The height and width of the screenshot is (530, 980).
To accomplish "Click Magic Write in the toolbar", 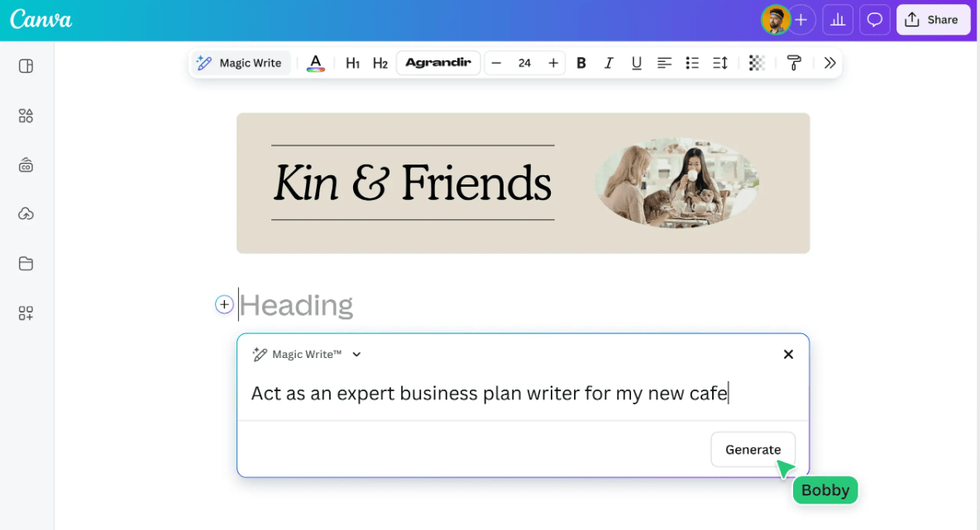I will 239,63.
